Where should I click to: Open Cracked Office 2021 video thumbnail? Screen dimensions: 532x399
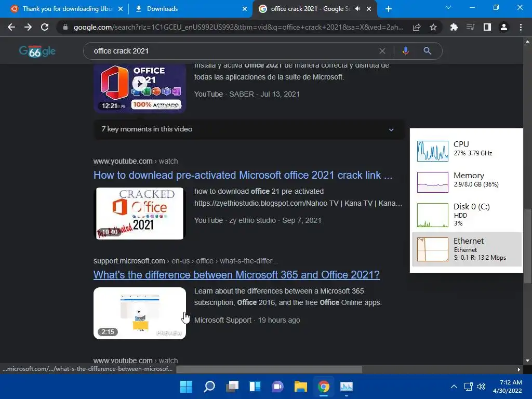(140, 214)
